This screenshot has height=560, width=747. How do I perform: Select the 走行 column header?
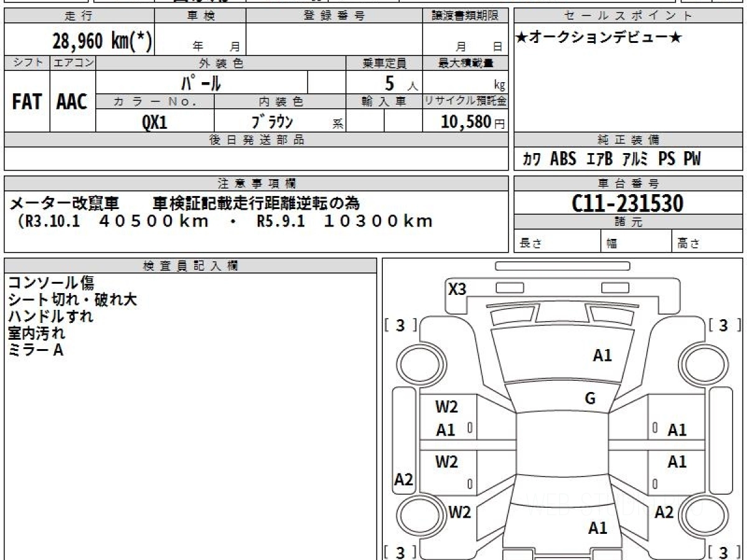78,16
